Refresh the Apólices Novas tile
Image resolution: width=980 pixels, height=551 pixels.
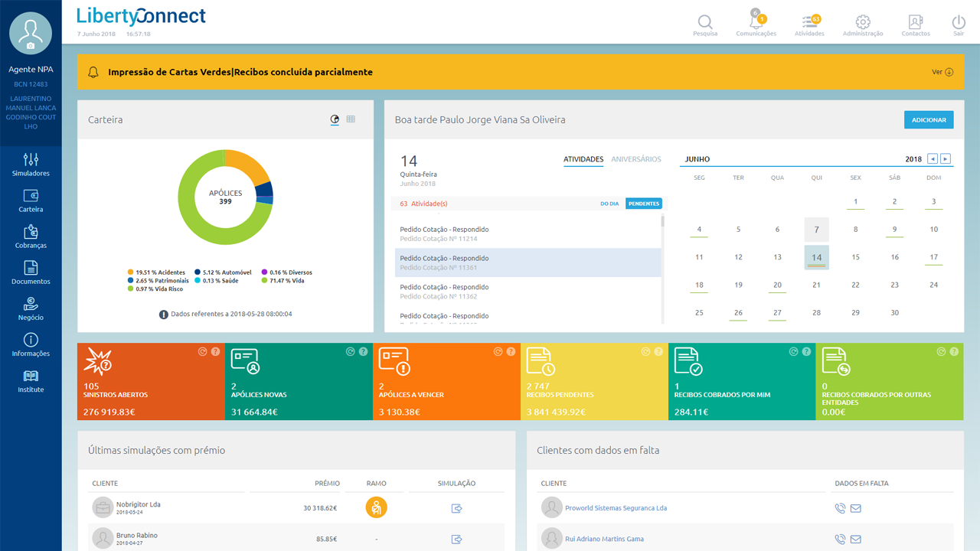coord(351,352)
